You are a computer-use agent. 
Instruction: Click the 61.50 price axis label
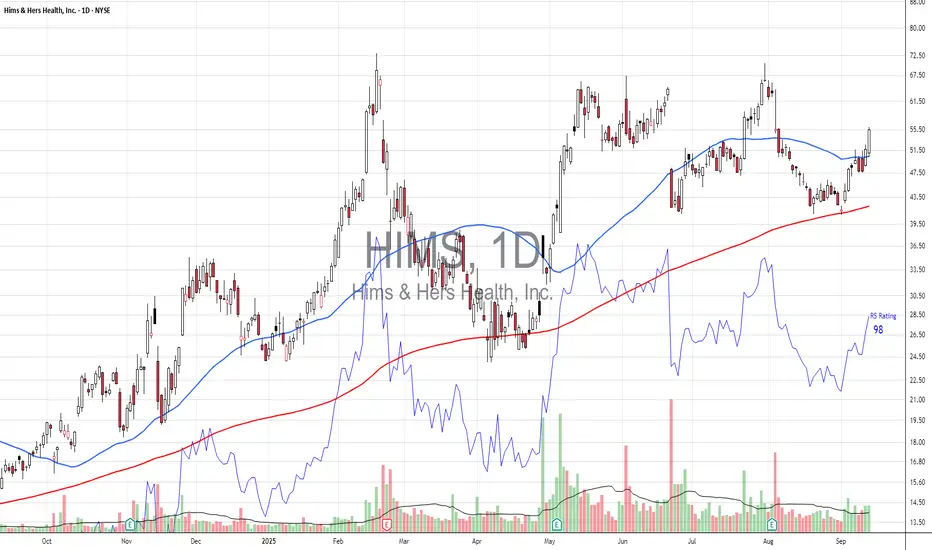click(x=917, y=102)
